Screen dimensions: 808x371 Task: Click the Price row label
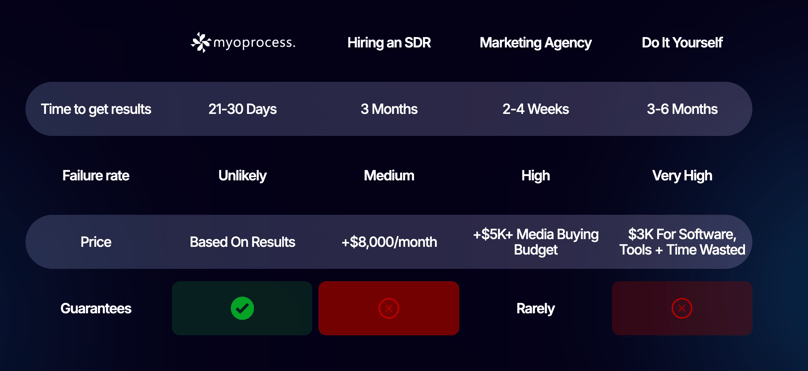[96, 242]
